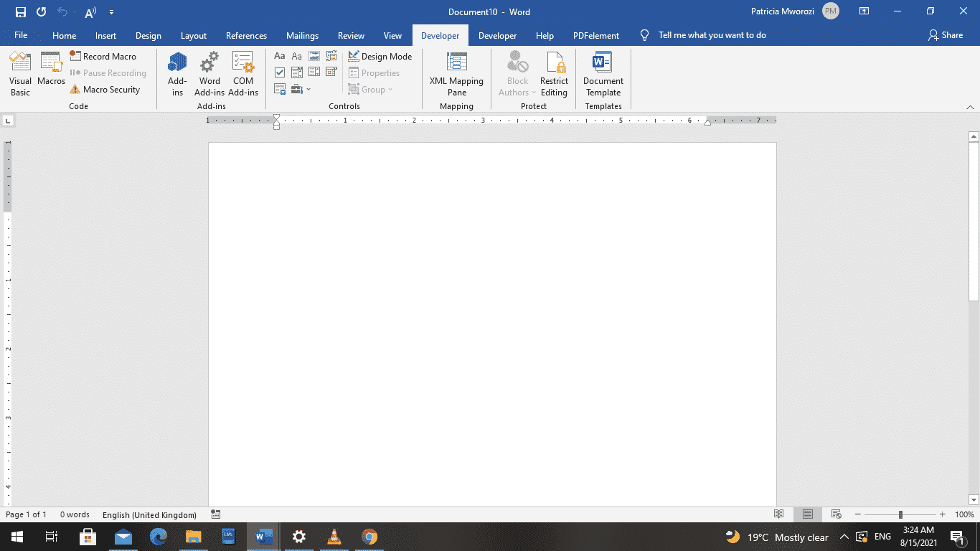Insert a Picture content control

coord(314,55)
